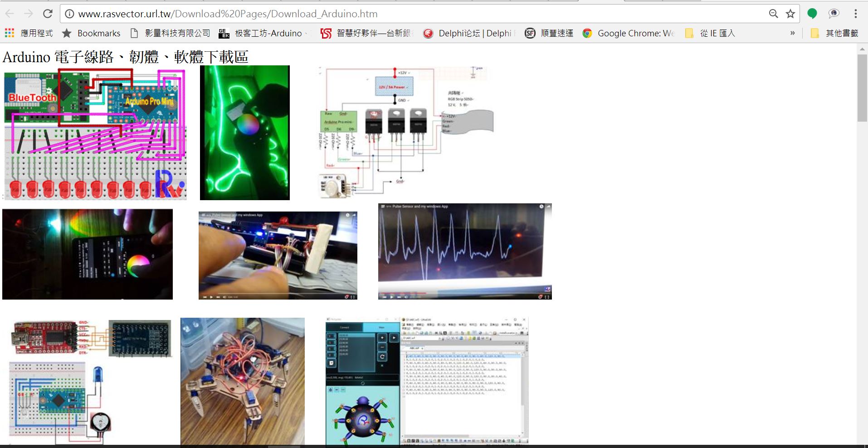This screenshot has height=448, width=868.
Task: Click the dark circular extension icon in the toolbar
Action: [x=834, y=14]
